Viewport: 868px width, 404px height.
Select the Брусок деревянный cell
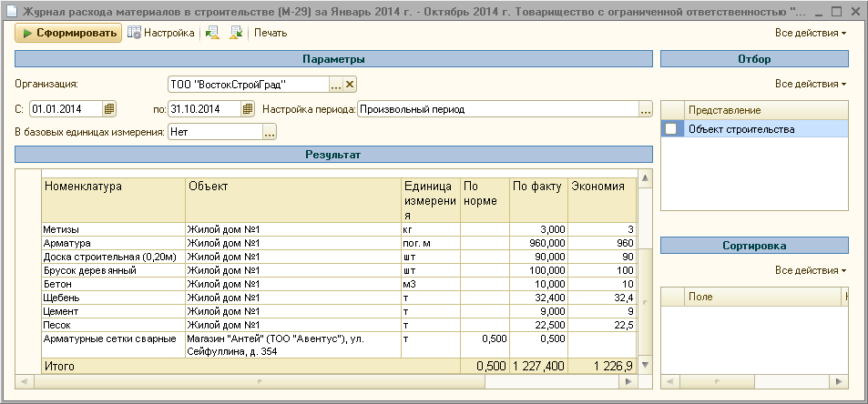[x=114, y=271]
